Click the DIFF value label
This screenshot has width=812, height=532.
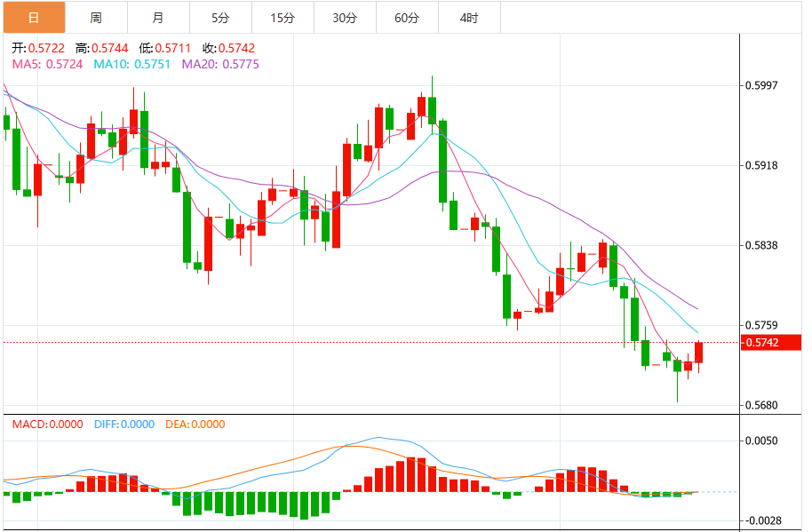123,425
